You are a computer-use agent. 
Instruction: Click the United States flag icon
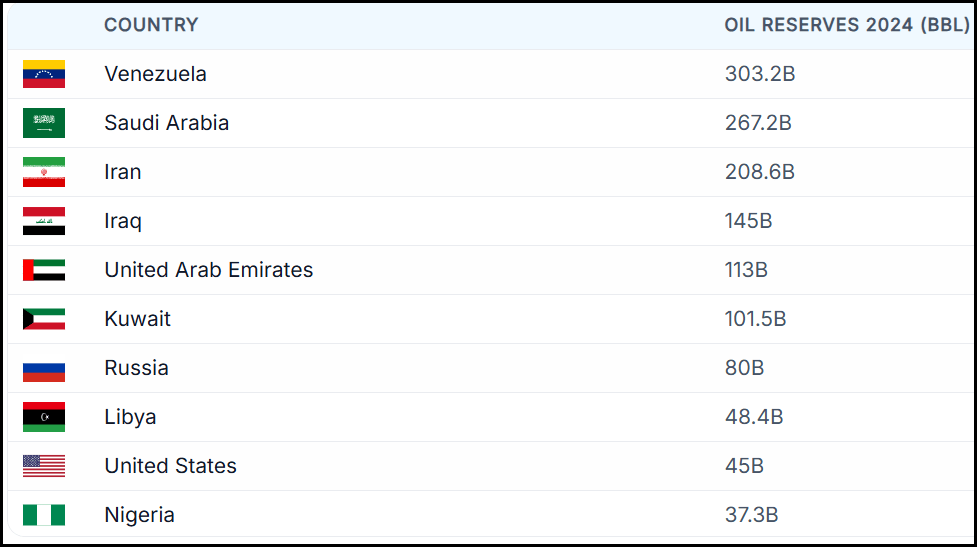point(44,466)
